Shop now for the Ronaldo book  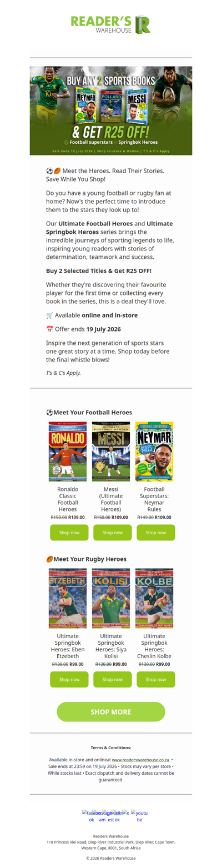69,533
